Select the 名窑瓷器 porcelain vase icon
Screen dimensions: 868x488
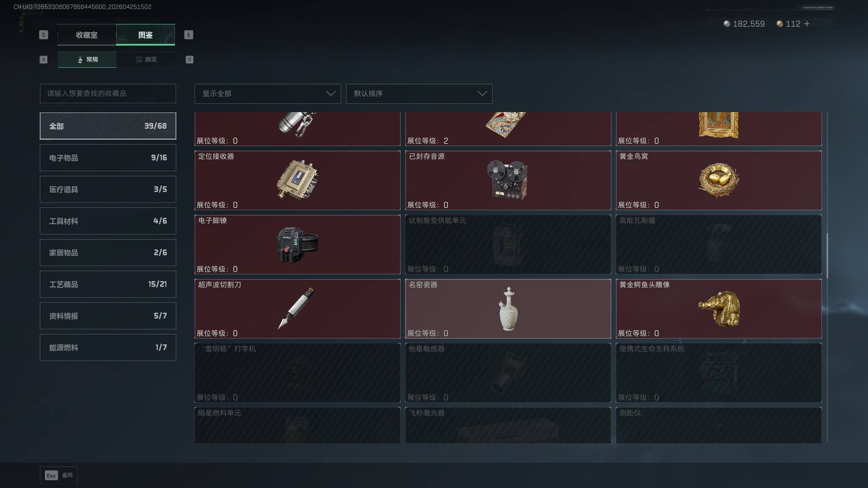pos(508,309)
